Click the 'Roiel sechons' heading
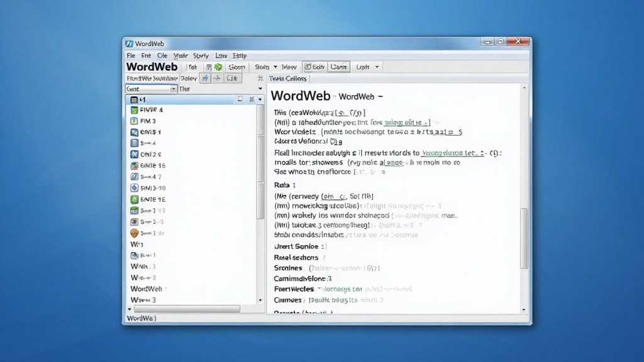644x362 pixels. 296,257
